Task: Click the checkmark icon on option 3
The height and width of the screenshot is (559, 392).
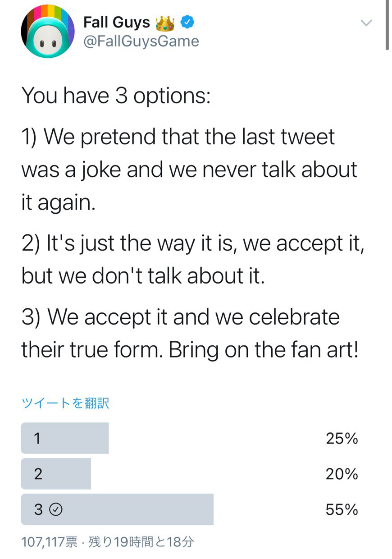Action: (55, 510)
